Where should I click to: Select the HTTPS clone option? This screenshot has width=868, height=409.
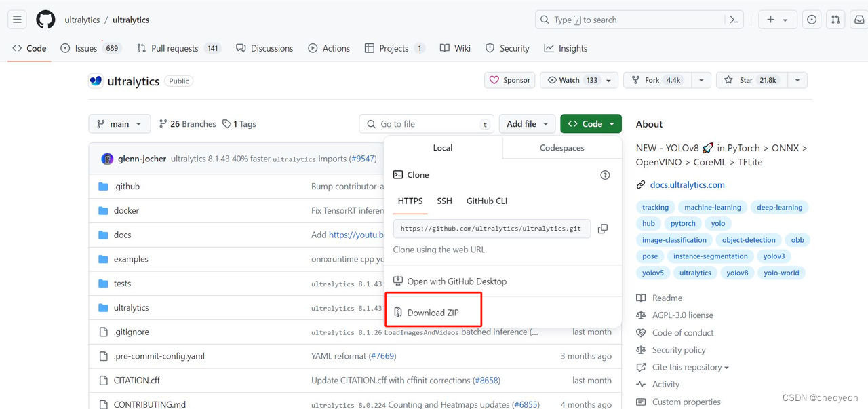410,201
